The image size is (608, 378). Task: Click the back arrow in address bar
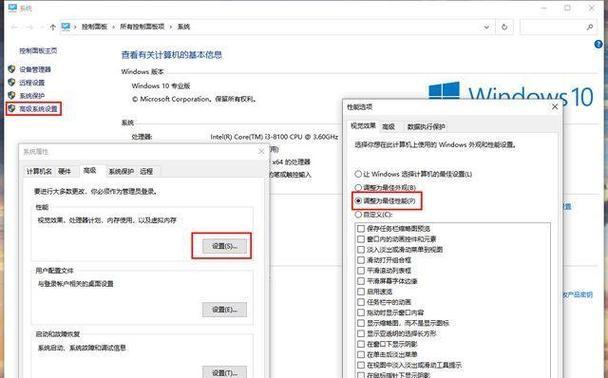14,27
